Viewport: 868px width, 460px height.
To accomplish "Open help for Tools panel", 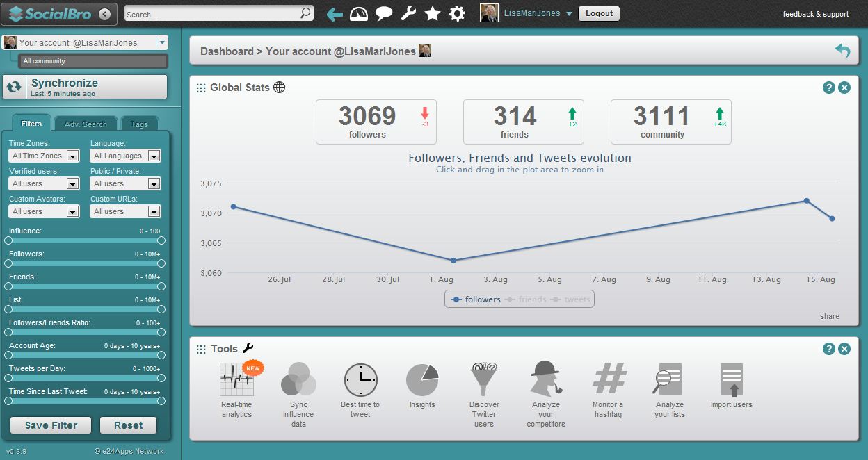I will pyautogui.click(x=828, y=349).
